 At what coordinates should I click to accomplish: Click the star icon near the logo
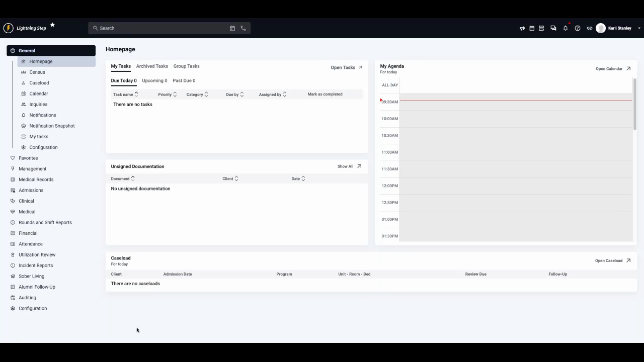coord(52,24)
